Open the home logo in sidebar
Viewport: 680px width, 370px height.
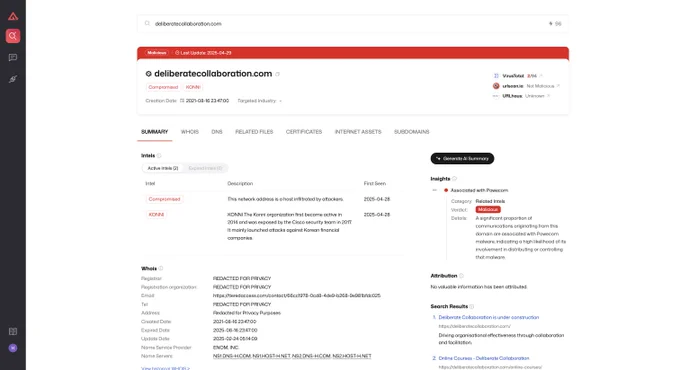[13, 16]
